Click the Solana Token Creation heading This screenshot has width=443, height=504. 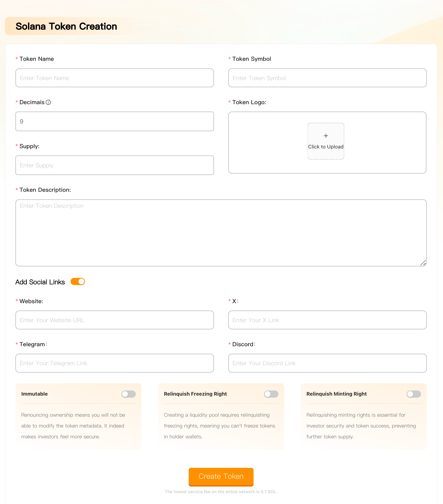[66, 26]
